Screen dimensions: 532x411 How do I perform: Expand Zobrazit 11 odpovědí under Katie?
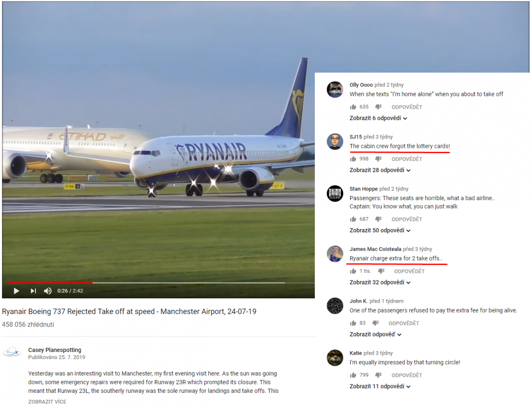(x=380, y=386)
